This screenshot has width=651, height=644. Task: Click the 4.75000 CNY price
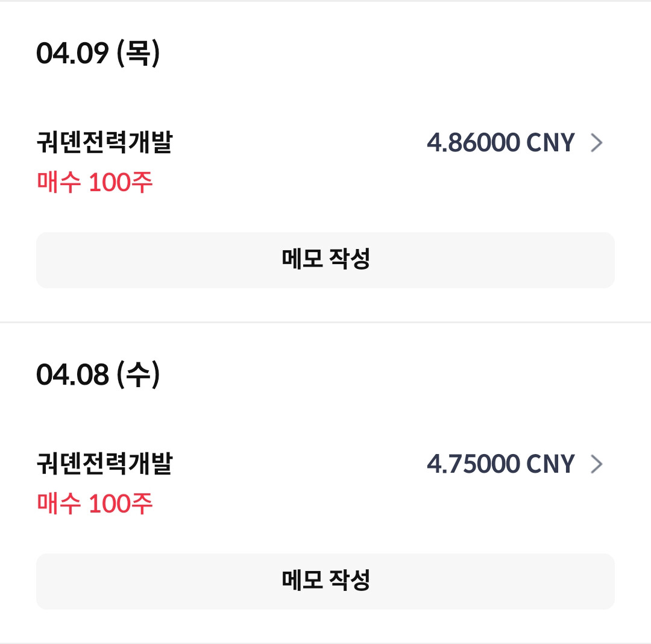pos(473,464)
